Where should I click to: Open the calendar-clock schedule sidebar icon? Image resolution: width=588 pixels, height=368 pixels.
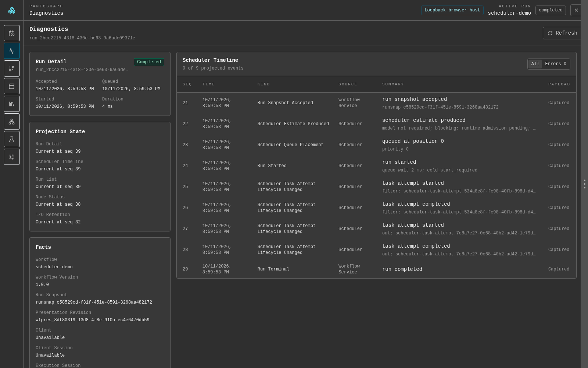12,33
